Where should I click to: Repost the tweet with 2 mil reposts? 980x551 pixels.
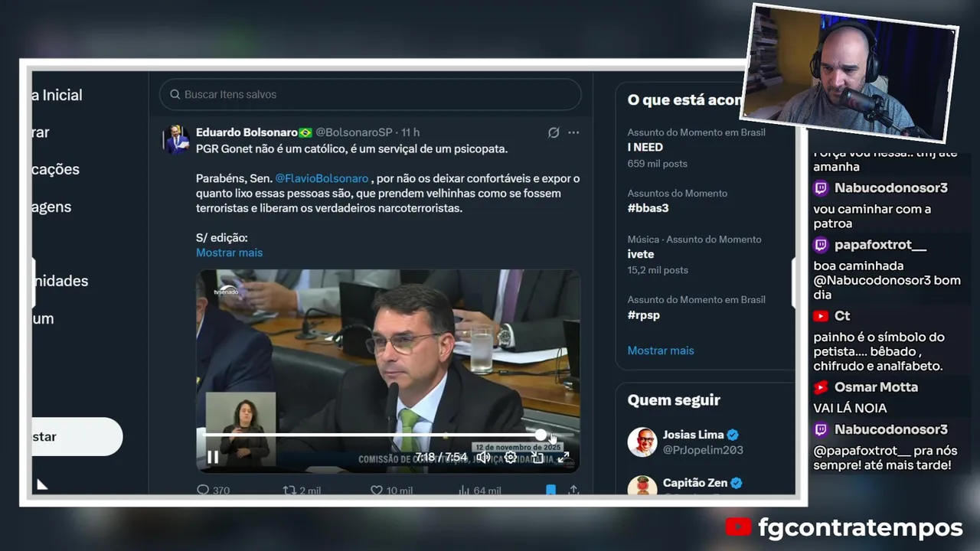[302, 490]
